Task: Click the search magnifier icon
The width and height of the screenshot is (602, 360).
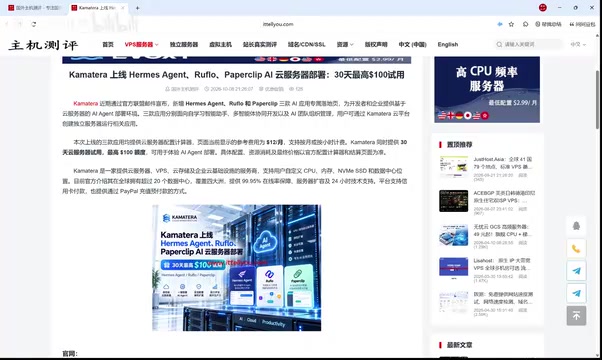Action: coord(499,45)
